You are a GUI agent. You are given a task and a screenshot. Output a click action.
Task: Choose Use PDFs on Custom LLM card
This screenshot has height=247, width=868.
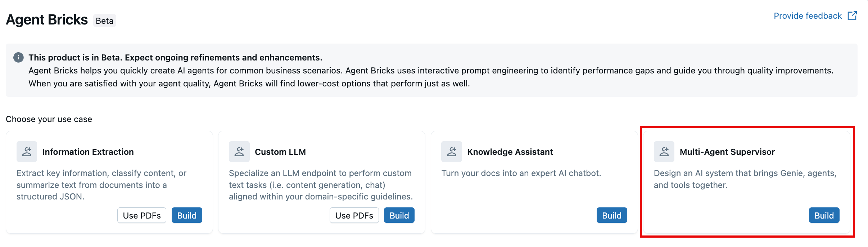click(354, 215)
